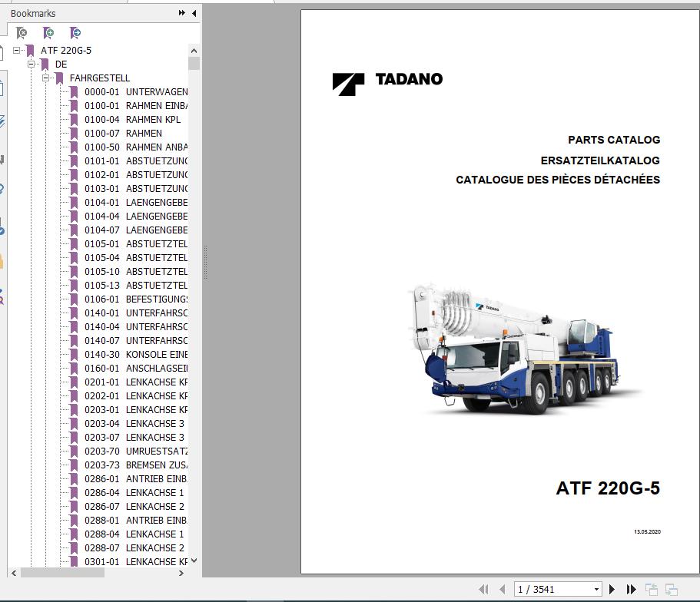Open bookmark 0102-01 ABSTUETZUNG
Screen dimensions: 700x602
point(136,175)
